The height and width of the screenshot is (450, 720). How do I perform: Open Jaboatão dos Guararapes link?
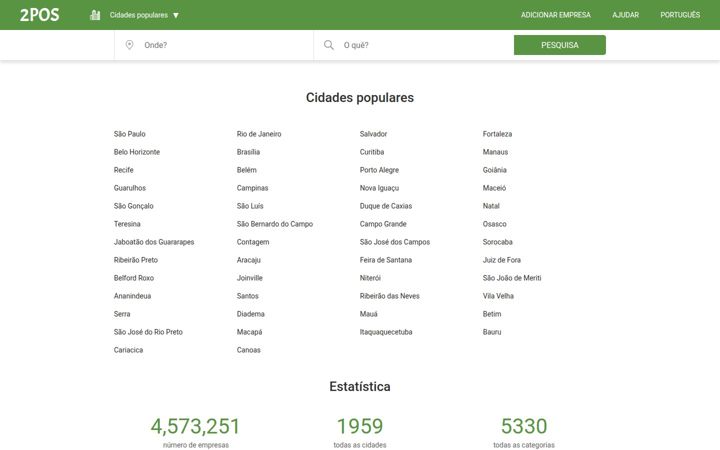pyautogui.click(x=154, y=242)
